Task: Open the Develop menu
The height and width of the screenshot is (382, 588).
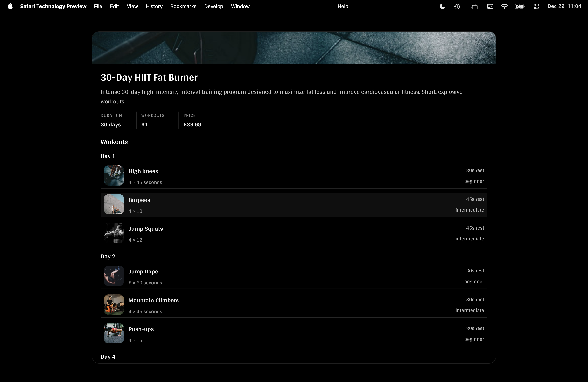Action: [213, 6]
